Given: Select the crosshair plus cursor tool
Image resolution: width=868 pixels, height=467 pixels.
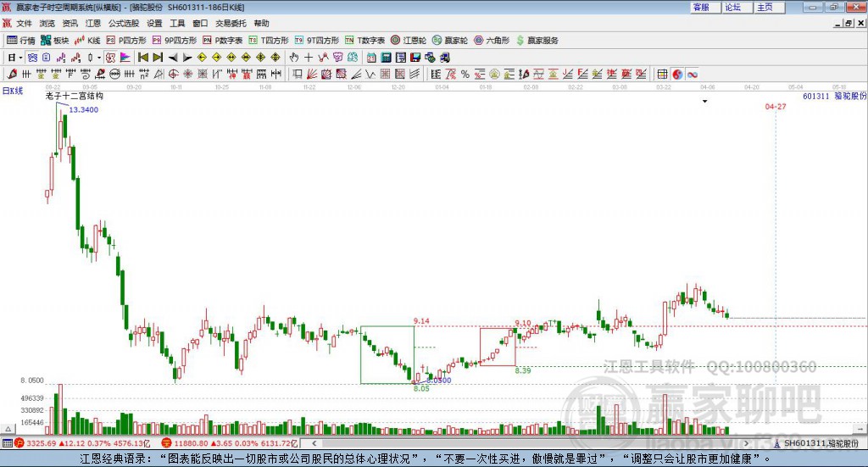Looking at the screenshot, I should click(x=309, y=58).
